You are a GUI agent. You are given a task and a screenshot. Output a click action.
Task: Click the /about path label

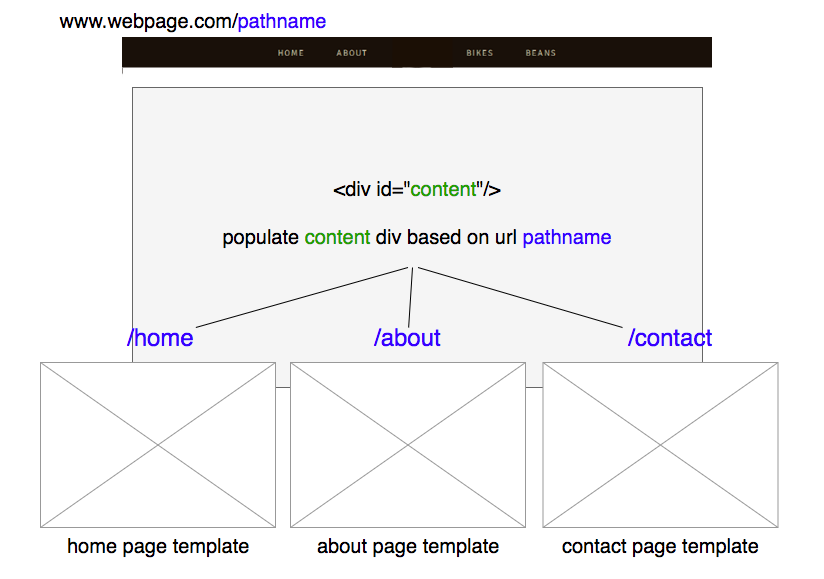pos(407,338)
